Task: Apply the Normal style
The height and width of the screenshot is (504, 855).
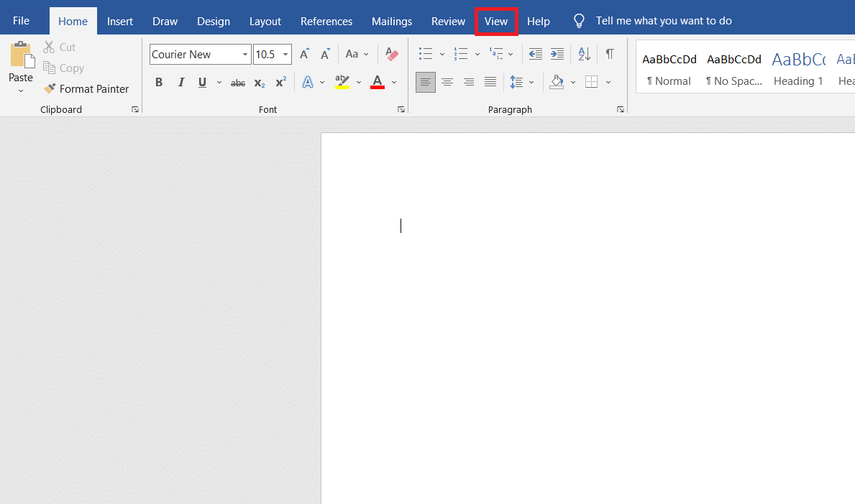Action: tap(669, 69)
